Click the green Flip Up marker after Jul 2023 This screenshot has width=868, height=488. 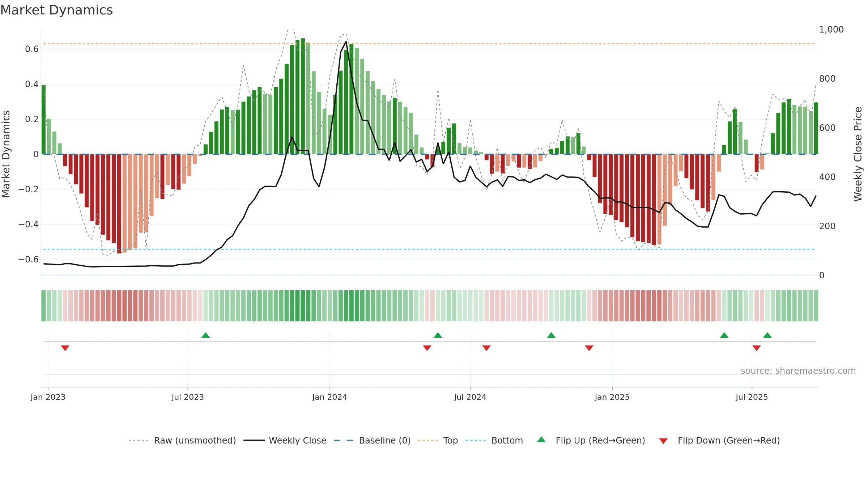coord(205,335)
